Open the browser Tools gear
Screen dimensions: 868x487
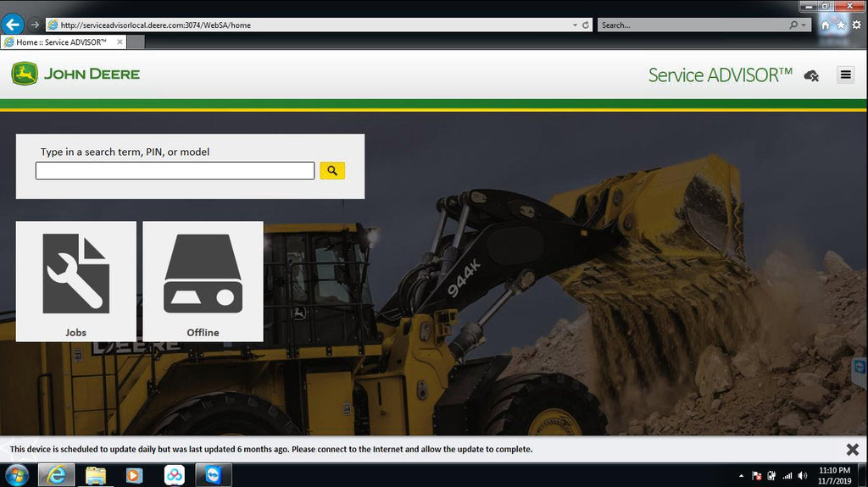tap(856, 25)
